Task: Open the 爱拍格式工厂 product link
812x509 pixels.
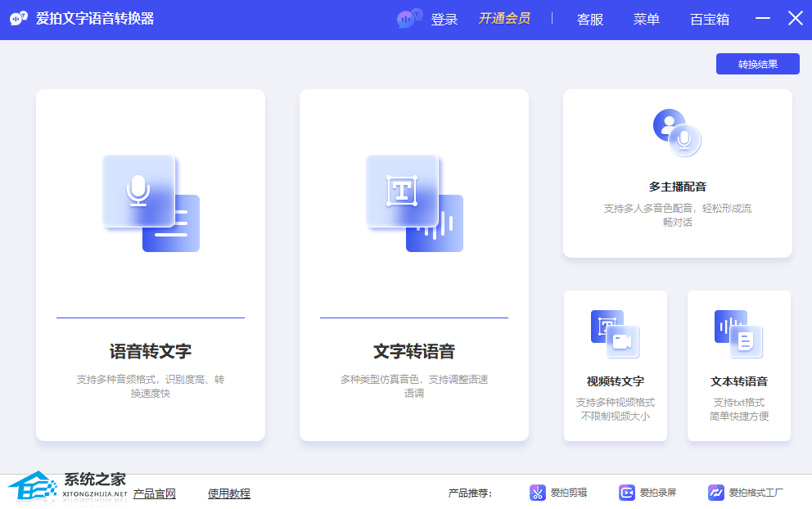Action: [756, 493]
